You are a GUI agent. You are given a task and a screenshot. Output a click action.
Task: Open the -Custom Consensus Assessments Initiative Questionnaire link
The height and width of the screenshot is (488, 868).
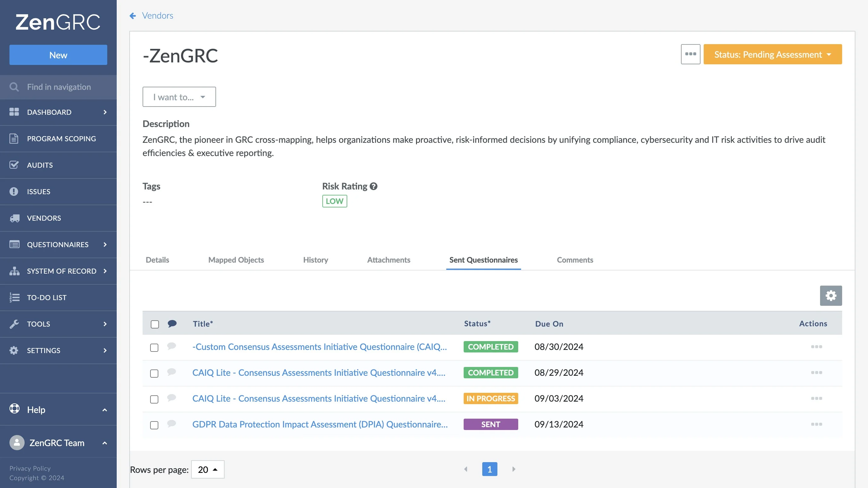[x=320, y=346]
